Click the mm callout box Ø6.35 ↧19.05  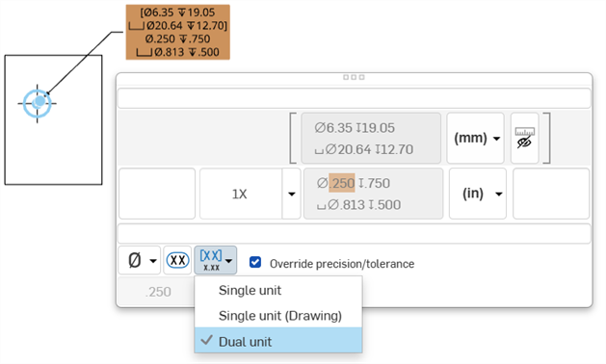point(371,138)
